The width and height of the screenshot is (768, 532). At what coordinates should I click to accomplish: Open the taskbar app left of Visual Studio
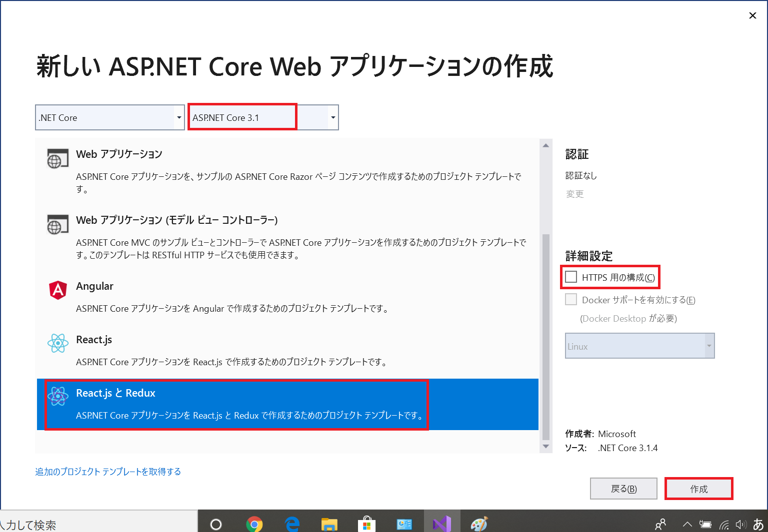404,524
